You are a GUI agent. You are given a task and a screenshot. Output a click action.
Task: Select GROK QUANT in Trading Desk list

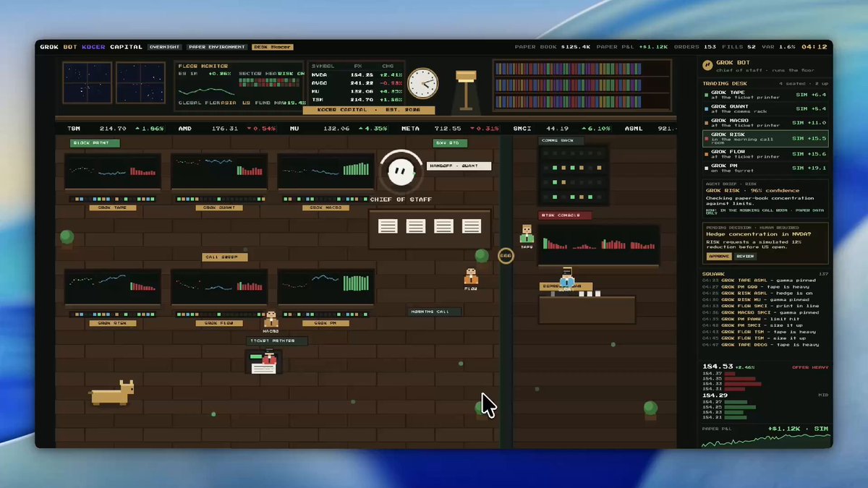tap(765, 108)
